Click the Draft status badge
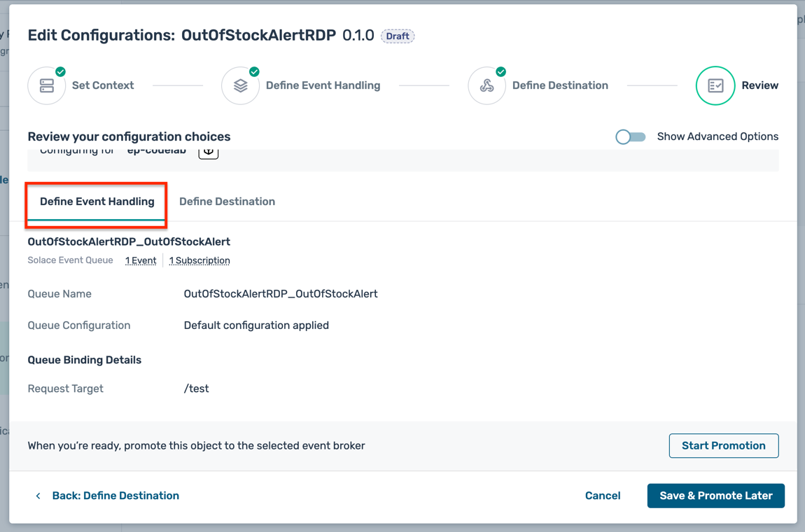This screenshot has height=532, width=805. (398, 36)
